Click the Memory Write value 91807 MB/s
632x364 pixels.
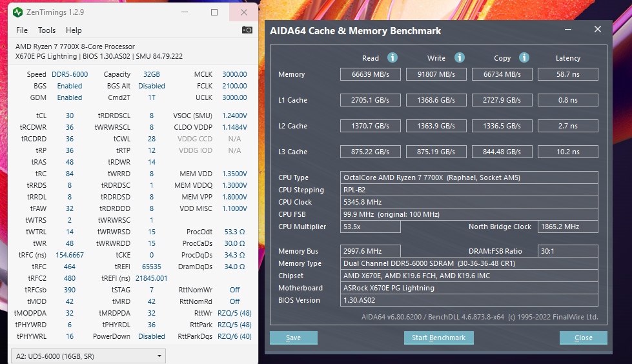(x=436, y=74)
